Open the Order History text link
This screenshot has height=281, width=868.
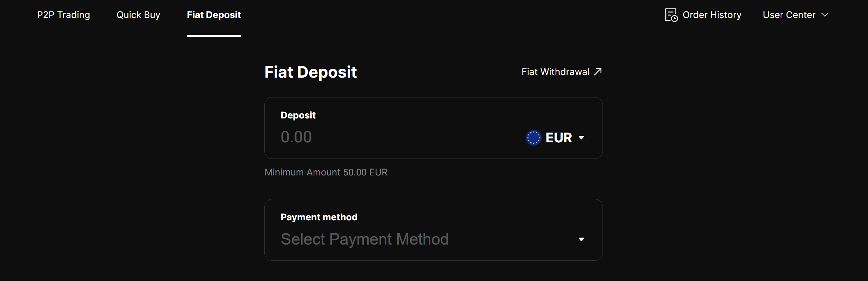712,15
